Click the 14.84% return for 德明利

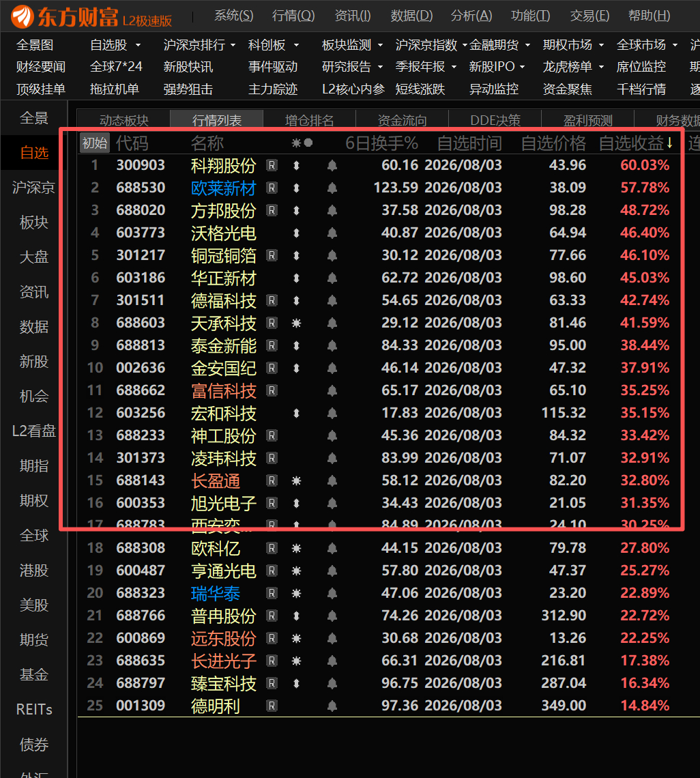(x=645, y=706)
